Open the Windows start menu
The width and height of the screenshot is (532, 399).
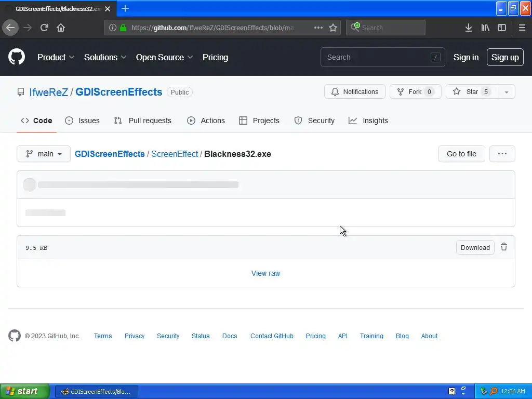pos(24,391)
